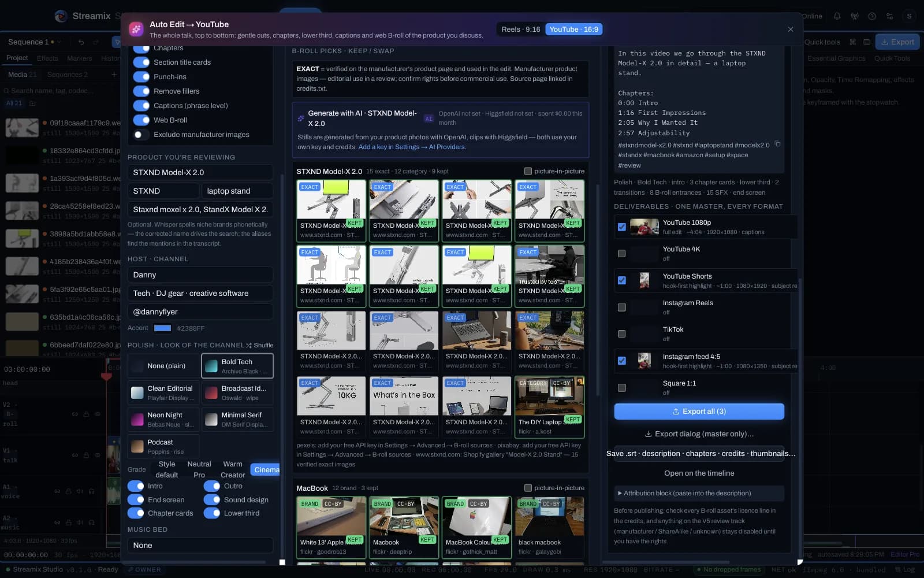Click the blue Accent color swatch
The width and height of the screenshot is (924, 578).
[162, 328]
